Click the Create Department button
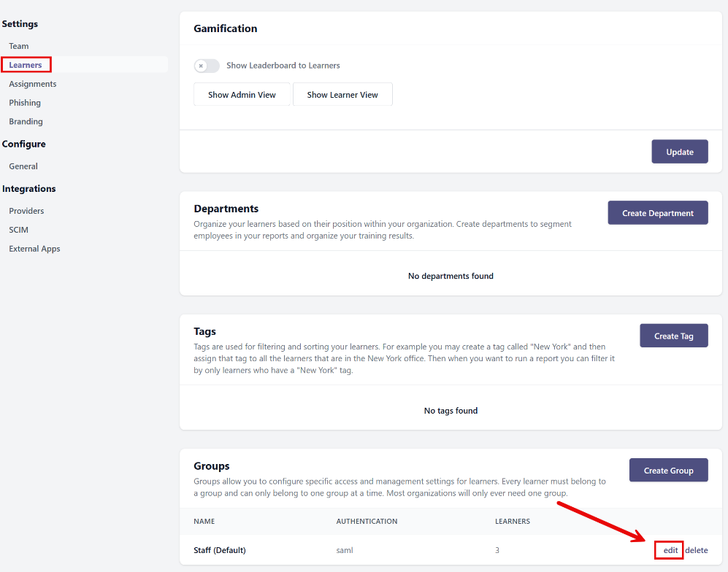 coord(657,213)
